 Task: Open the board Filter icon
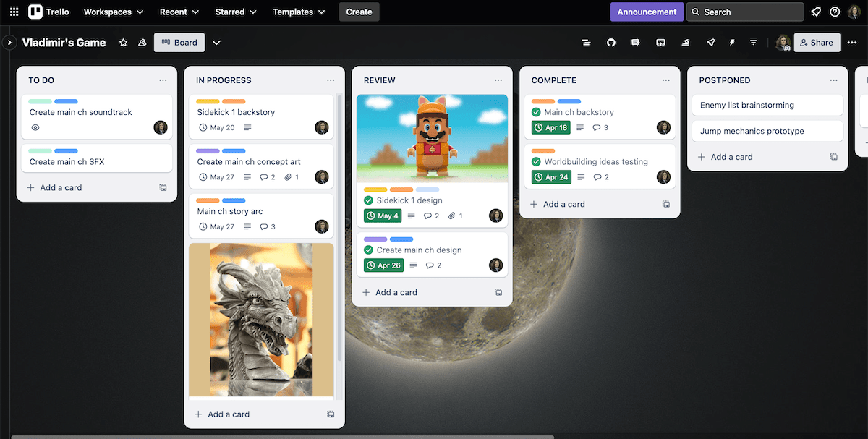coord(753,43)
